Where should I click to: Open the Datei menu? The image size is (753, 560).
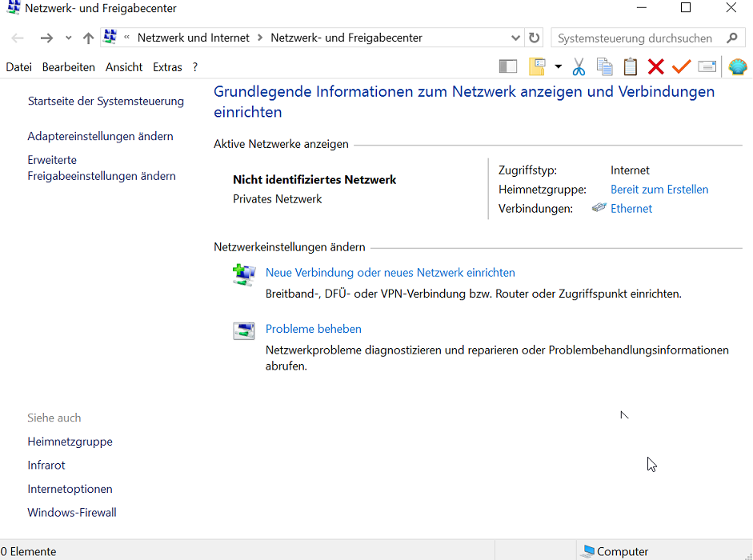(18, 67)
